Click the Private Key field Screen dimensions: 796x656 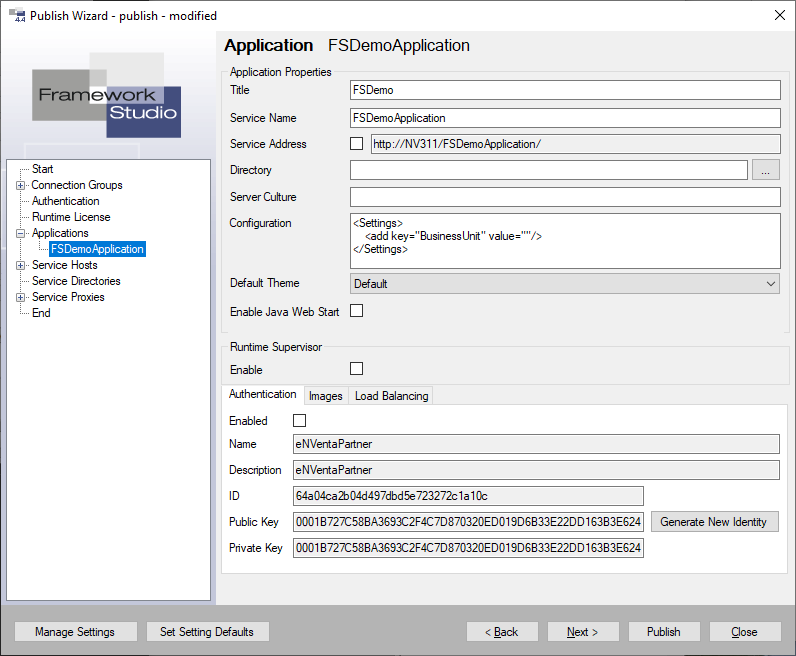pos(468,548)
